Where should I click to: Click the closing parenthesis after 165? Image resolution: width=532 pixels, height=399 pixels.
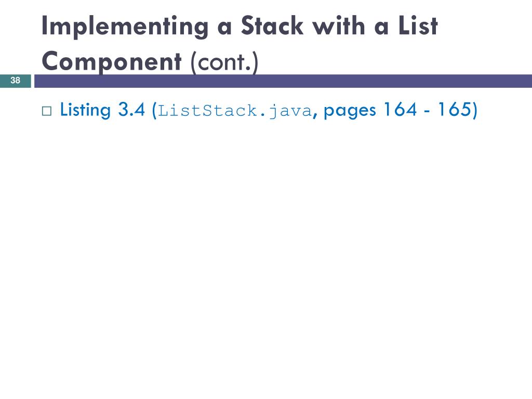point(474,110)
